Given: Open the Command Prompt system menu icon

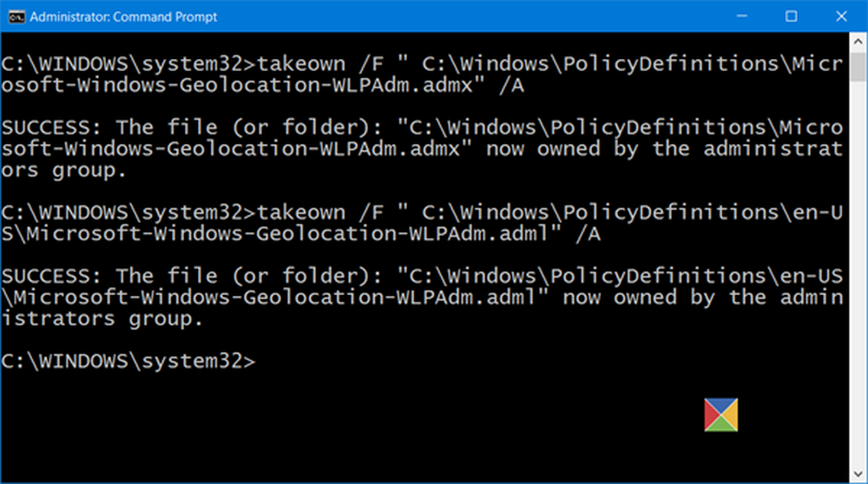Looking at the screenshot, I should [13, 16].
